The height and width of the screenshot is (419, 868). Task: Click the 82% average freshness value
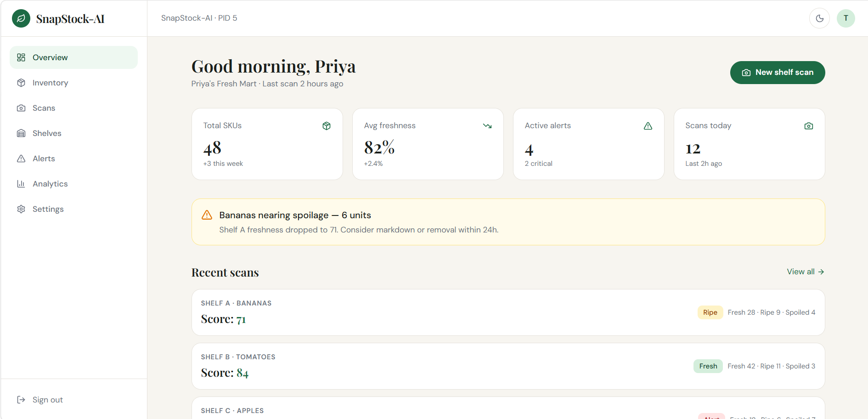[379, 147]
